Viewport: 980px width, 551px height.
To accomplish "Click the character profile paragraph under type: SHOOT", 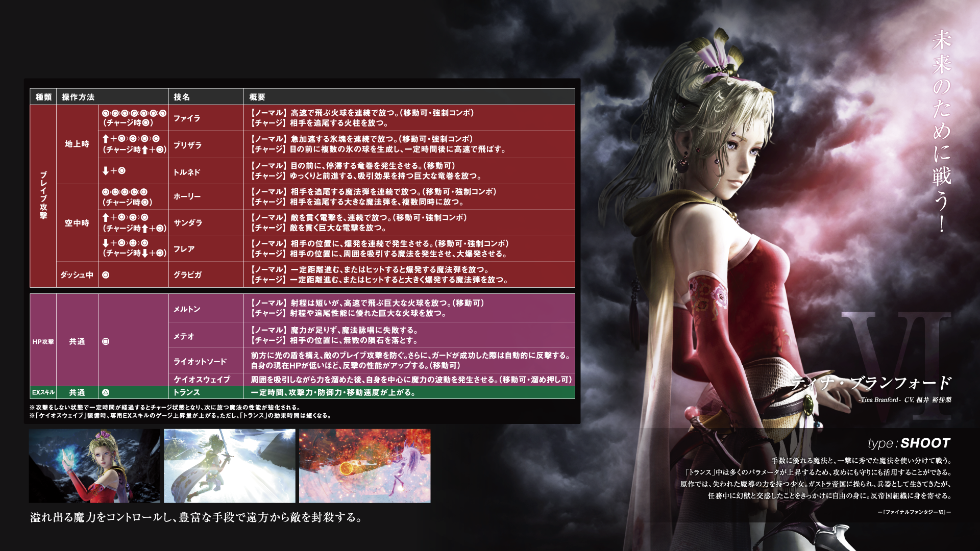I will click(x=816, y=478).
